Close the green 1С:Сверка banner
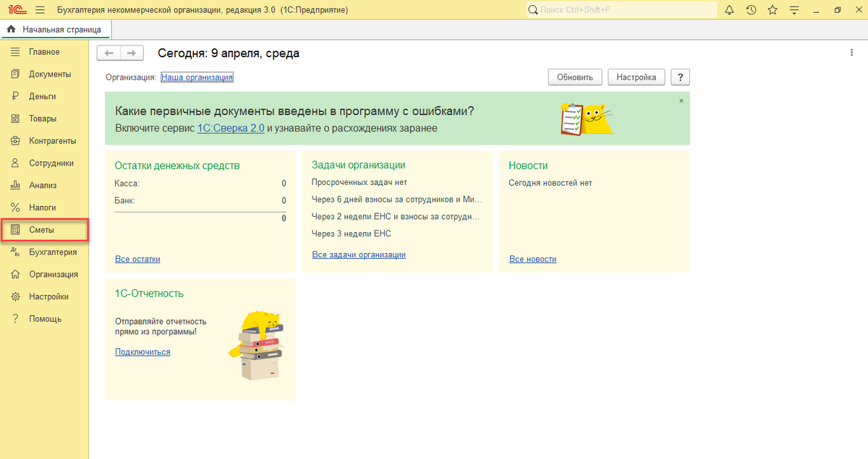The height and width of the screenshot is (459, 868). tap(681, 101)
